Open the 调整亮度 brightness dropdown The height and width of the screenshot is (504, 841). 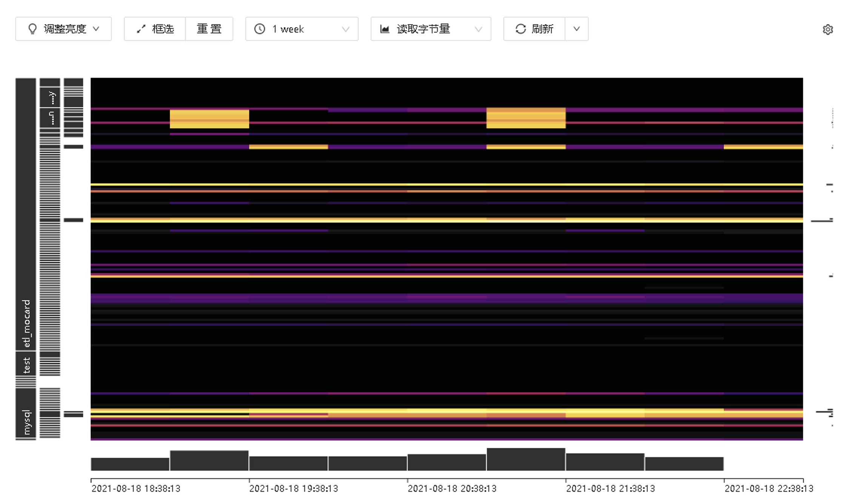63,29
